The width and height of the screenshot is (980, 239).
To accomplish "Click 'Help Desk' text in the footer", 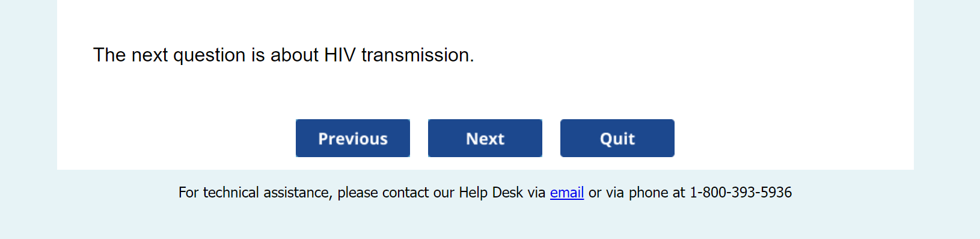I will click(491, 193).
